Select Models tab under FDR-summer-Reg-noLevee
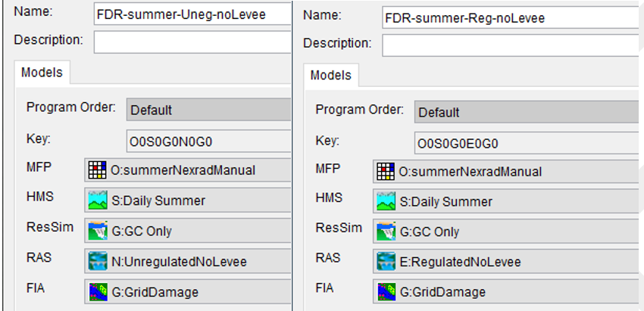This screenshot has width=644, height=311. (x=331, y=75)
